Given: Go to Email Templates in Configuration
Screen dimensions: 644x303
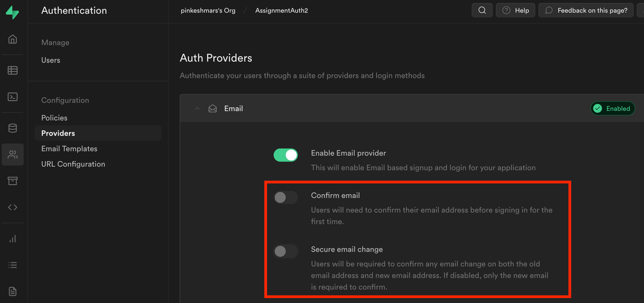Looking at the screenshot, I should [69, 149].
